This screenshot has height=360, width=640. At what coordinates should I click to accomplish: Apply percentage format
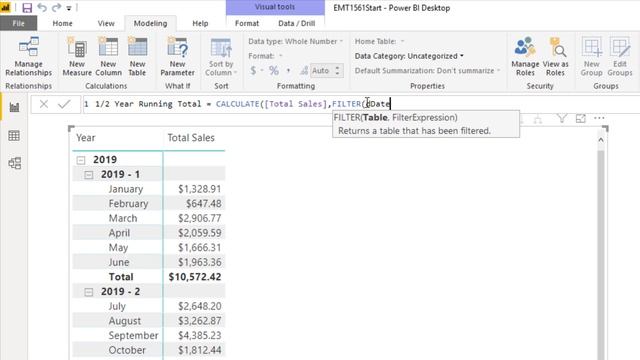(x=274, y=71)
